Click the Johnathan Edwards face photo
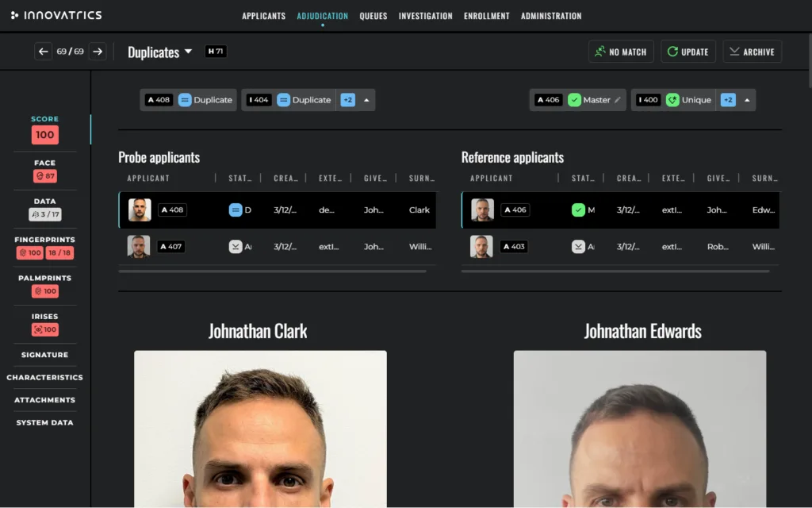 (640, 429)
